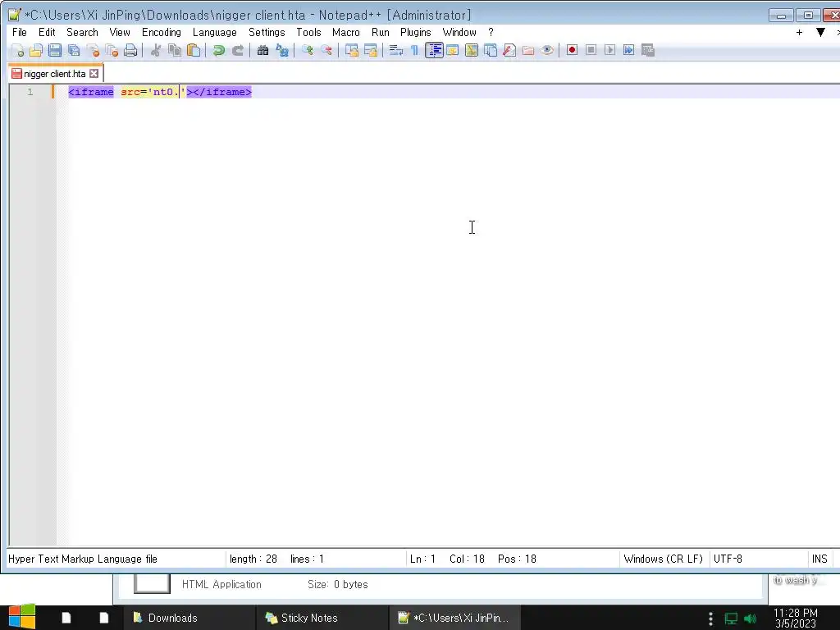Click 'Hyper Text Markup Language file' status text
The image size is (840, 630).
(x=83, y=559)
